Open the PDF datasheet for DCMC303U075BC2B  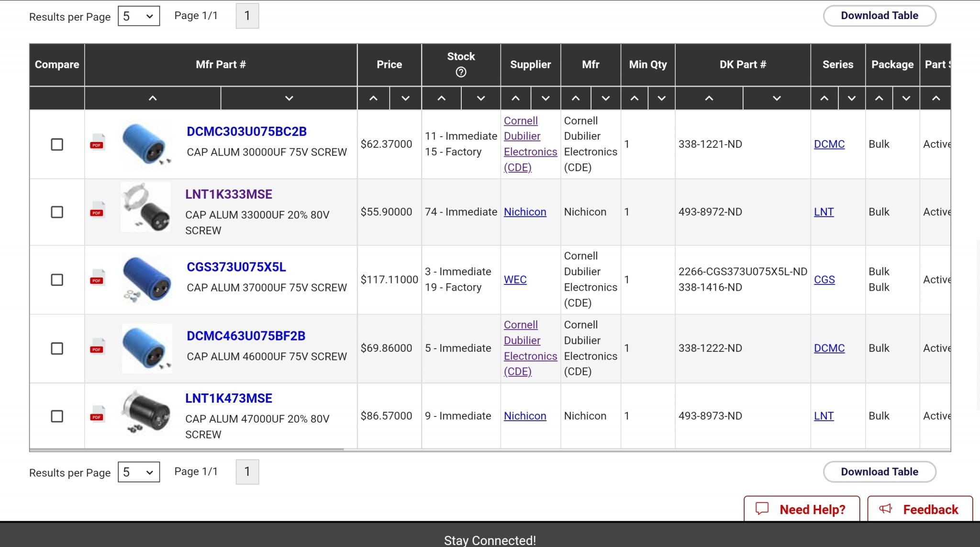point(97,142)
